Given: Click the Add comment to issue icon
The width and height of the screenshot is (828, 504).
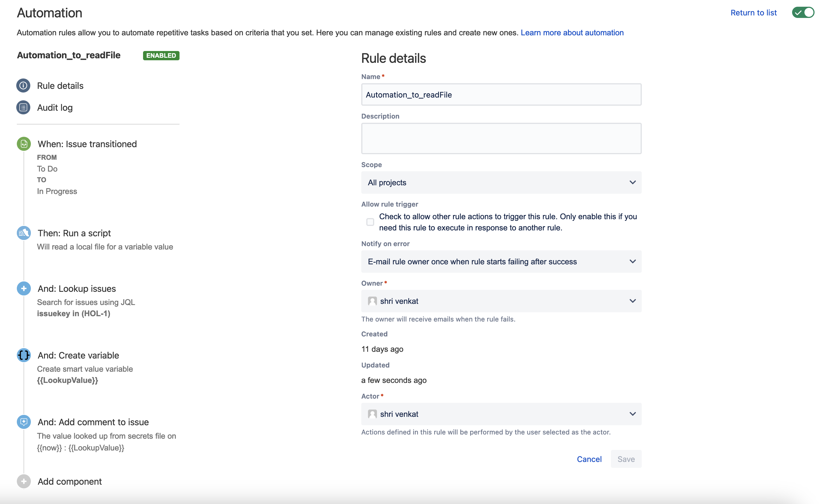Looking at the screenshot, I should point(24,422).
